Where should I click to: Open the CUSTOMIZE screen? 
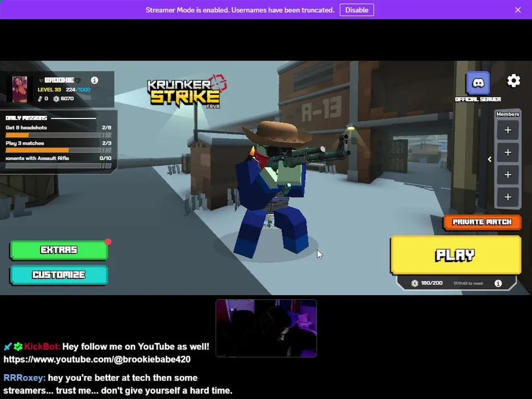pos(59,275)
